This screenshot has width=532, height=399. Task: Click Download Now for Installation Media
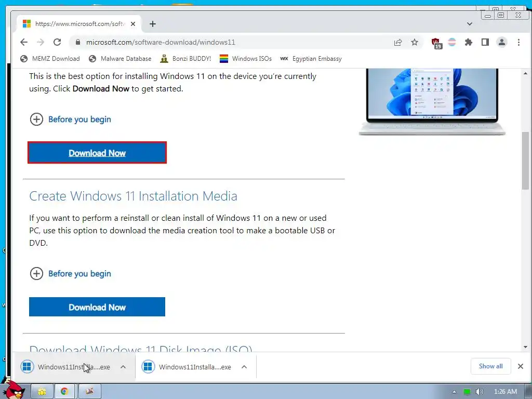click(97, 307)
